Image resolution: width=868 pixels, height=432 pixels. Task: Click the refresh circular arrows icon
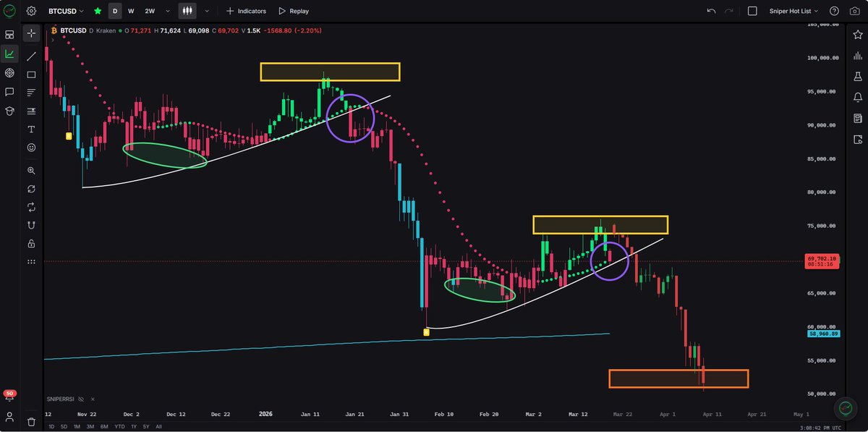click(31, 189)
